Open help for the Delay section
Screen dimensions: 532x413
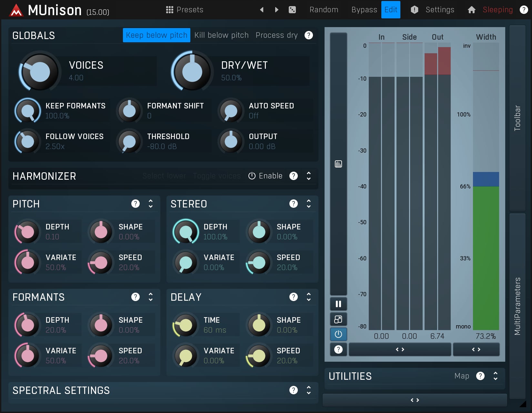pos(293,297)
